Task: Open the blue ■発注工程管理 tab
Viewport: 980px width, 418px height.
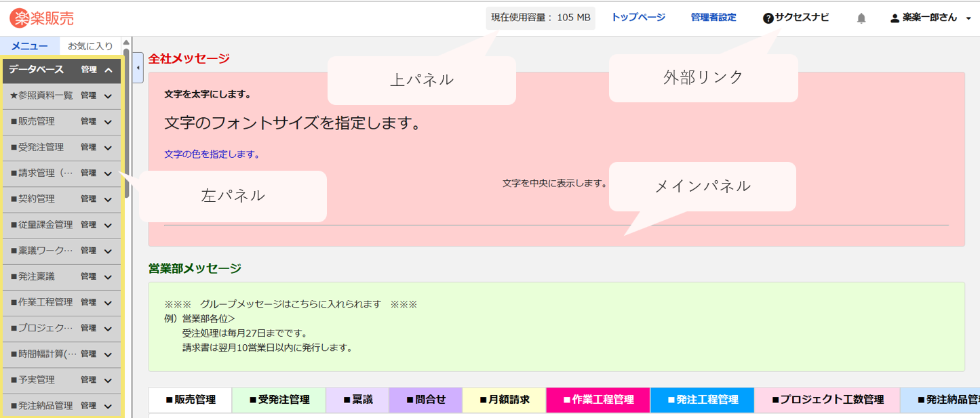Action: pos(703,400)
